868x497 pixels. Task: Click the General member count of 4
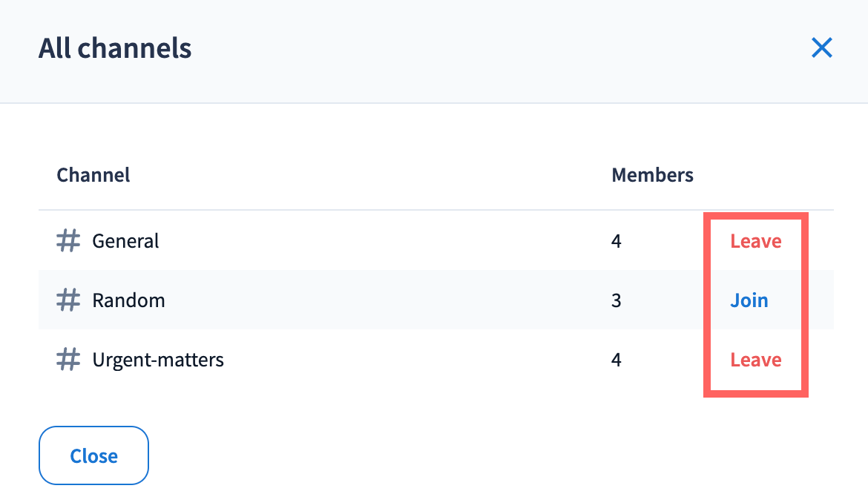[x=617, y=241]
